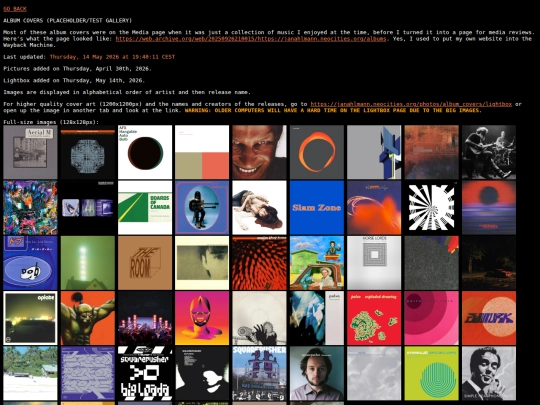The width and height of the screenshot is (540, 405).
Task: Follow the GO BACK link
Action: [x=15, y=9]
